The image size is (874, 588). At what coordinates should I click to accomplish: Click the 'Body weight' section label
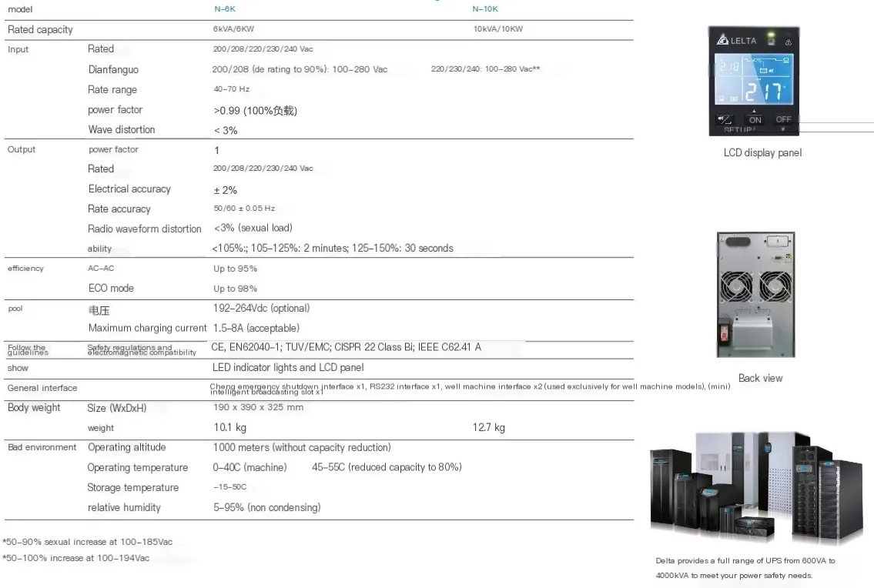[34, 407]
